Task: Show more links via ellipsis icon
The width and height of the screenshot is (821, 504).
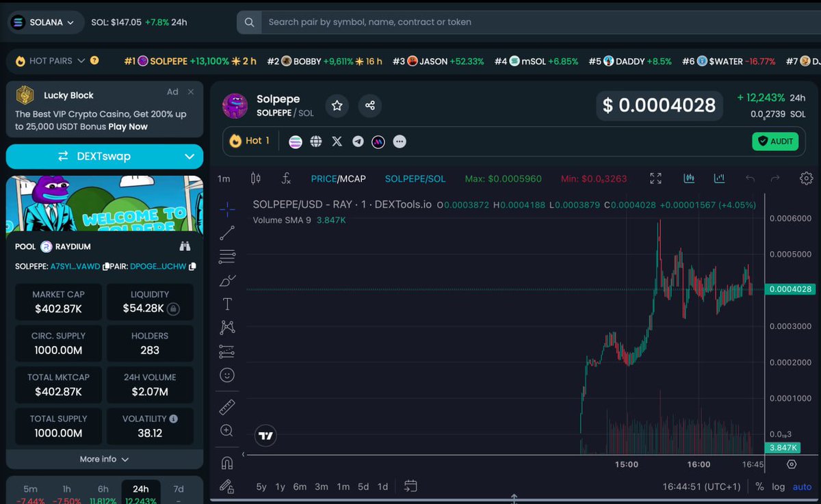Action: [400, 142]
